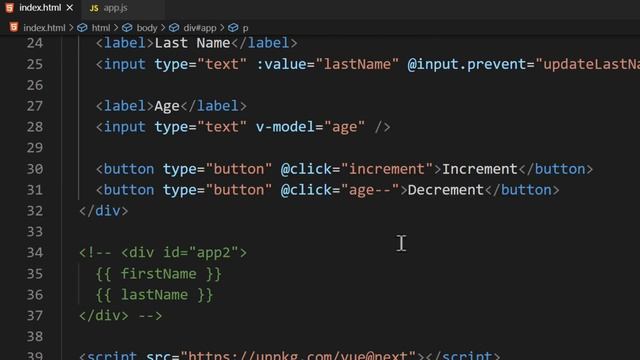This screenshot has width=640, height=360.
Task: Click line number 34 in gutter
Action: click(x=35, y=253)
